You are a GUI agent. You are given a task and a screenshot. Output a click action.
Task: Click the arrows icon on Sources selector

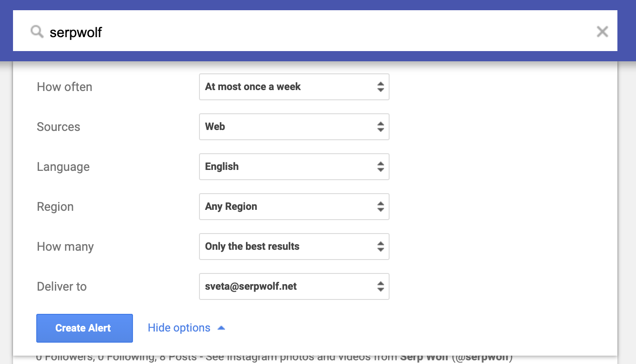click(x=381, y=127)
